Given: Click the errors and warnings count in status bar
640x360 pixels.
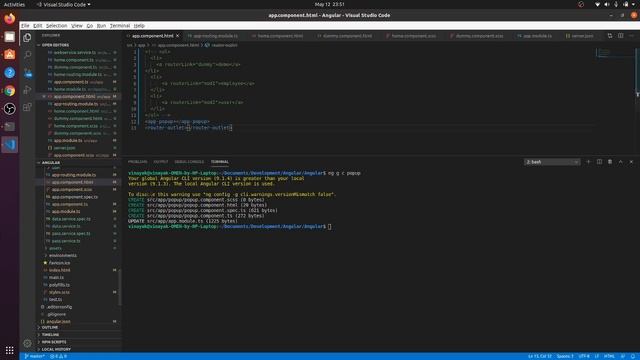Looking at the screenshot, I should click(58, 356).
